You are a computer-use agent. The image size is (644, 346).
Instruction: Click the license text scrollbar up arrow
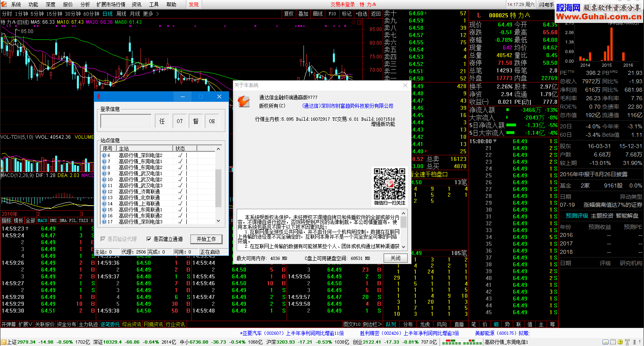click(404, 212)
